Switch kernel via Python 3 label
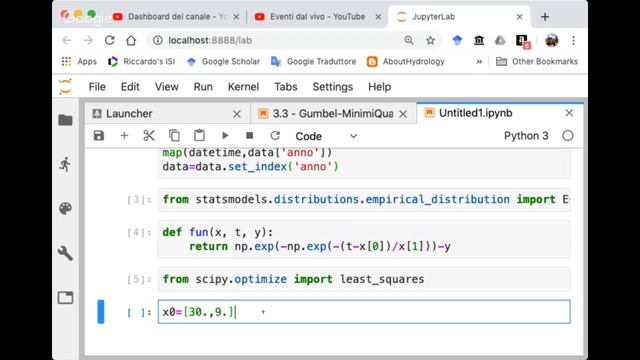This screenshot has height=360, width=640. [x=526, y=136]
